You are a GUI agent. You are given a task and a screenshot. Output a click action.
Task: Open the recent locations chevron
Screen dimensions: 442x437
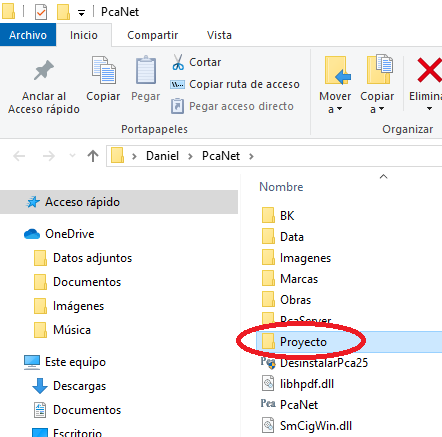(72, 156)
